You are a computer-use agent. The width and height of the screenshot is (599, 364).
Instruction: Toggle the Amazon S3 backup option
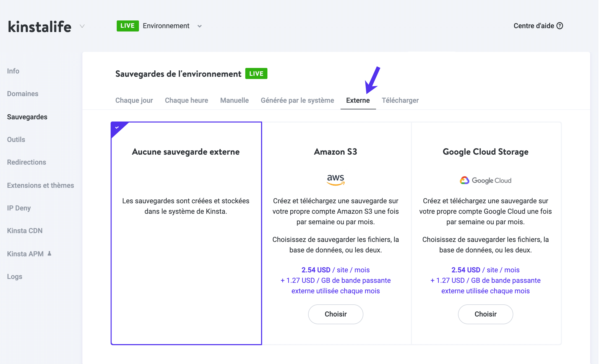click(336, 314)
